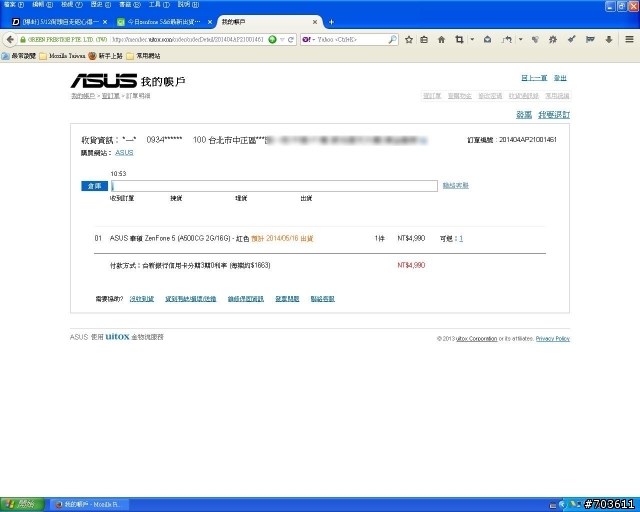Expand dropdown arrow next to crop icon
The width and height of the screenshot is (640, 512).
click(472, 40)
